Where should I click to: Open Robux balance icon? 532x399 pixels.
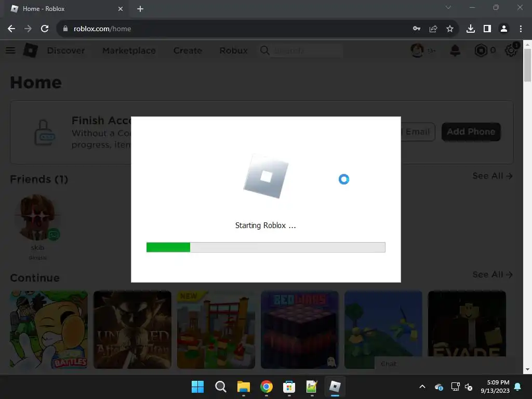pos(481,50)
